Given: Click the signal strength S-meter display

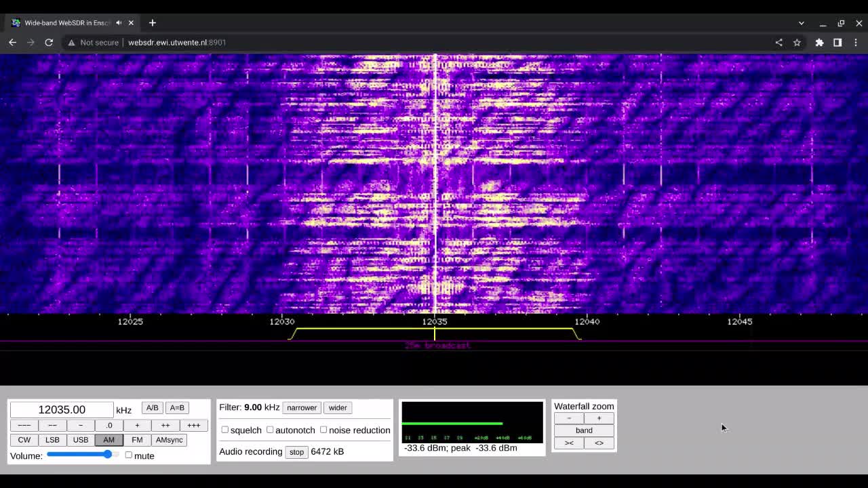Looking at the screenshot, I should [x=472, y=422].
